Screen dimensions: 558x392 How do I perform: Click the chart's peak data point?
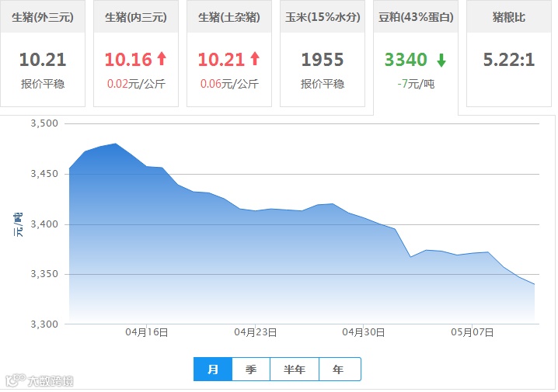click(x=116, y=144)
